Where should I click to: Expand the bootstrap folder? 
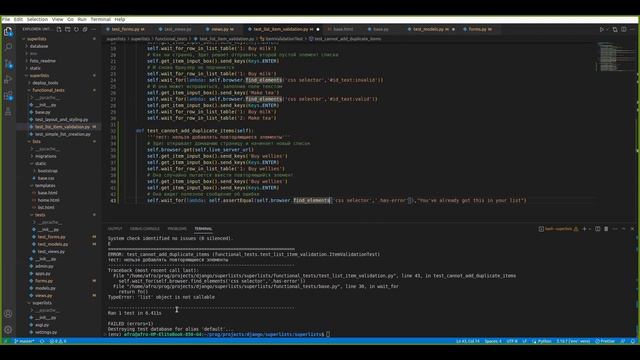(48, 171)
